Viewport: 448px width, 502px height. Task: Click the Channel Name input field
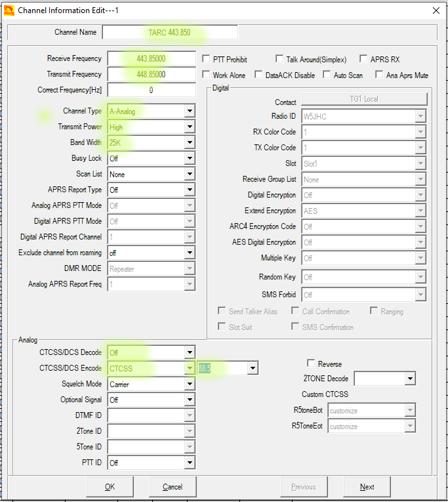[170, 32]
